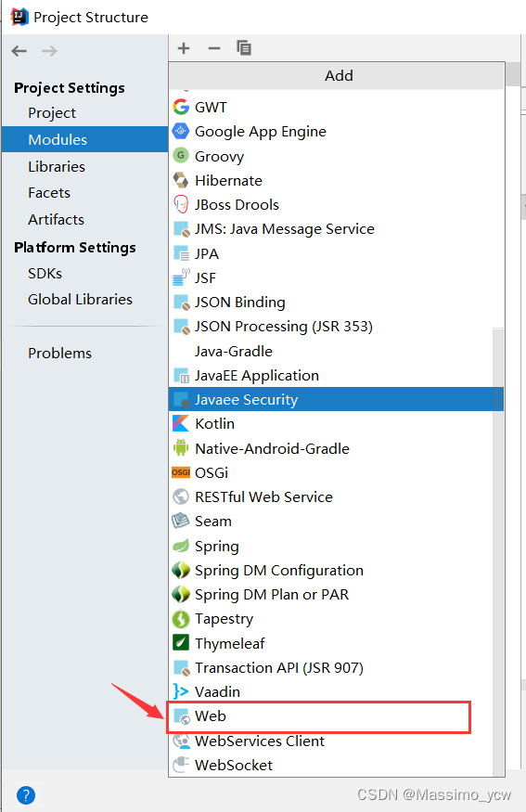This screenshot has height=812, width=526.
Task: Click the Hibernate icon
Action: (x=181, y=180)
